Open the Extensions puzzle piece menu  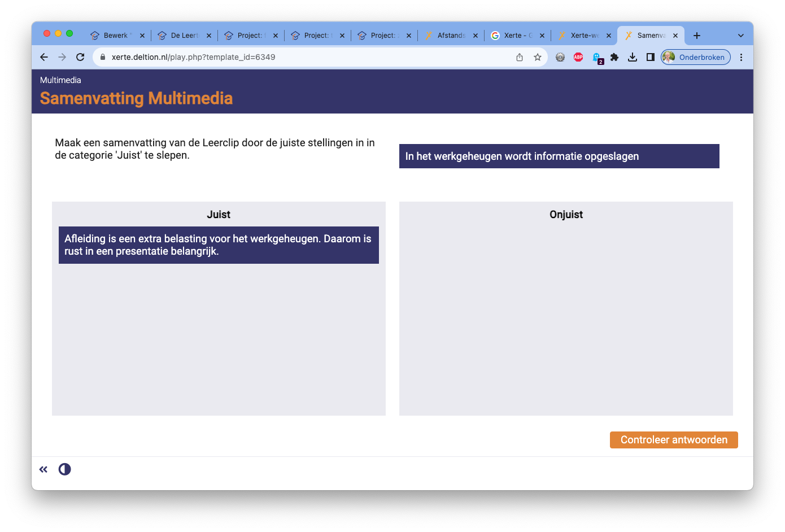pos(614,57)
